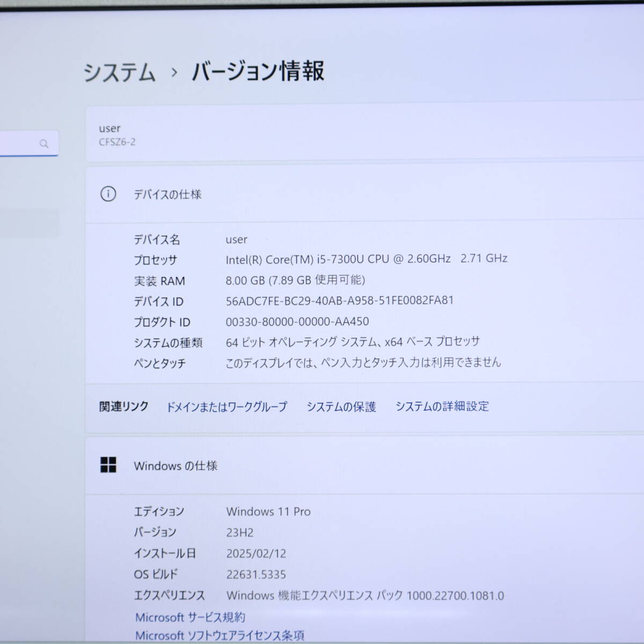Open システムの詳細設定 link
Image resolution: width=644 pixels, height=644 pixels.
(x=442, y=406)
